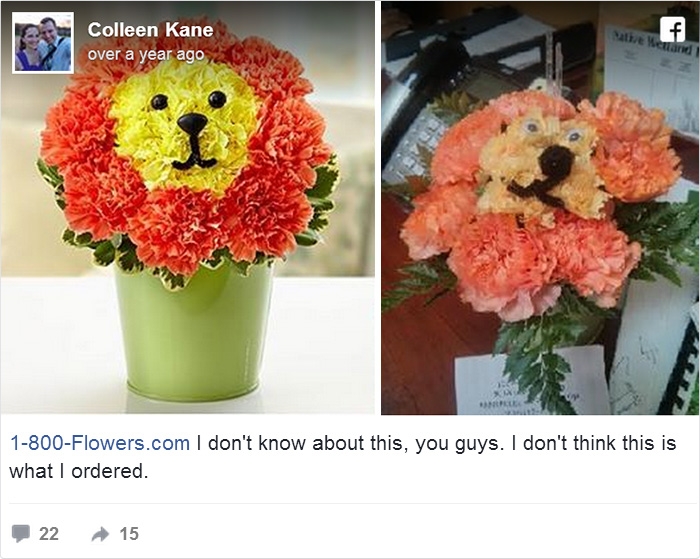700x559 pixels.
Task: Click the share count 15
Action: [x=129, y=534]
